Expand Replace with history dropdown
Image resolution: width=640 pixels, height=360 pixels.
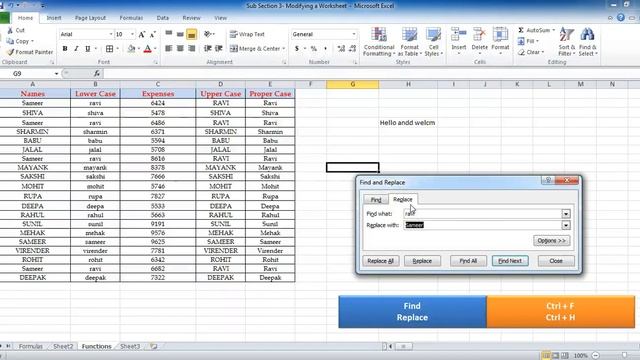pyautogui.click(x=566, y=225)
